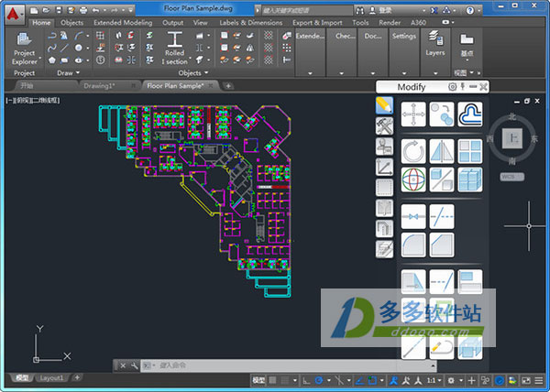The width and height of the screenshot is (550, 392).
Task: Select the circle tool in Draw panel
Action: 78,48
